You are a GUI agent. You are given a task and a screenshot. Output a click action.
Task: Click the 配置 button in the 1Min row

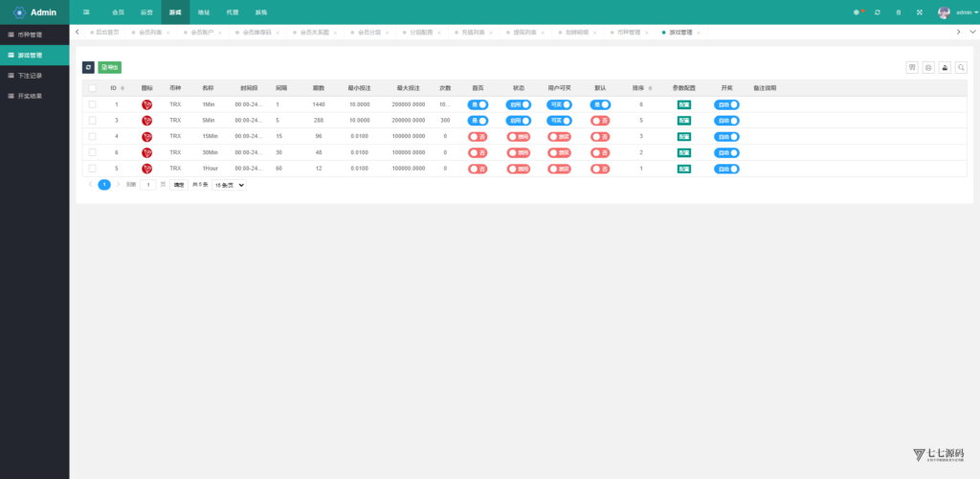click(683, 104)
